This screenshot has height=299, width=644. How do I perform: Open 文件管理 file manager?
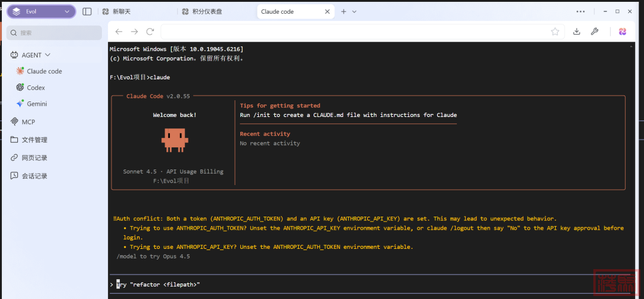click(x=34, y=140)
